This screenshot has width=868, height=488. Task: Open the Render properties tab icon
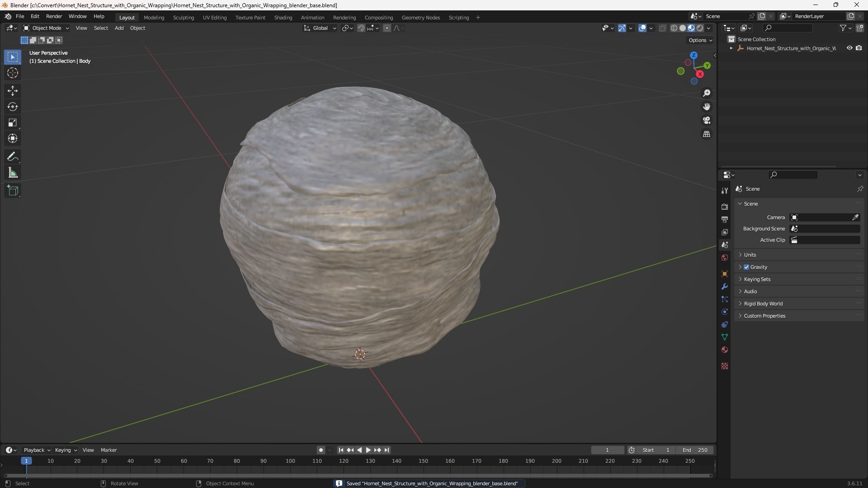click(x=725, y=206)
